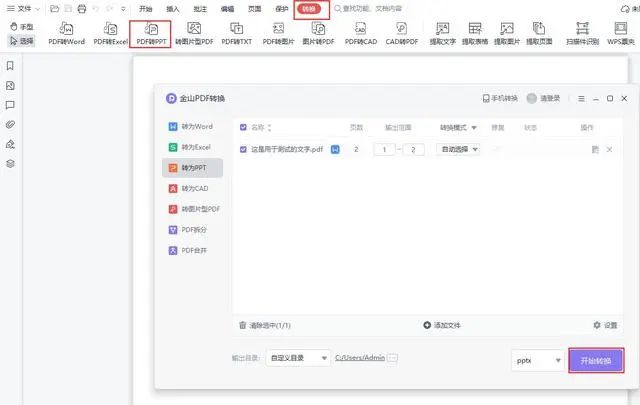Viewport: 640px width, 405px height.
Task: Select 转为Excel in the dialog sidebar
Action: [192, 147]
